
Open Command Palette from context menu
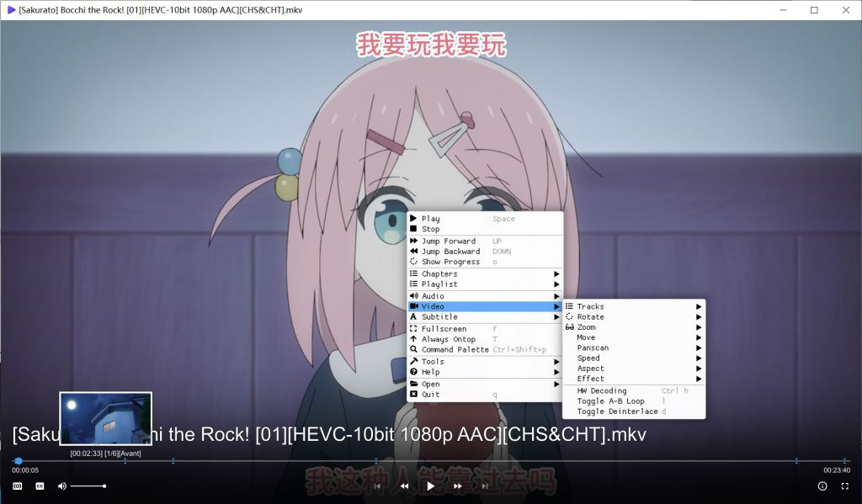[x=485, y=349]
